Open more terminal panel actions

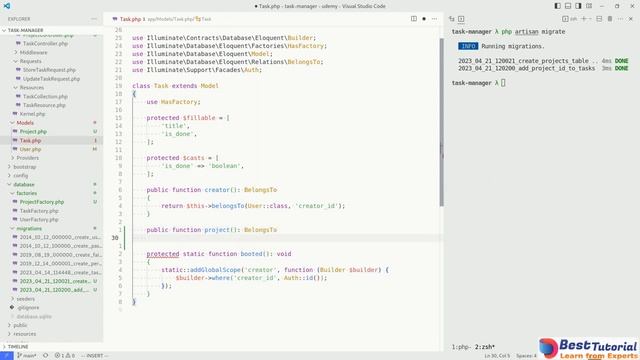pyautogui.click(x=620, y=19)
